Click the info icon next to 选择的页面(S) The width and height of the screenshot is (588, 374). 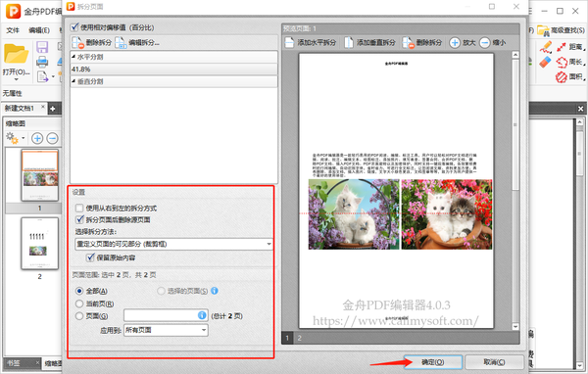point(215,291)
